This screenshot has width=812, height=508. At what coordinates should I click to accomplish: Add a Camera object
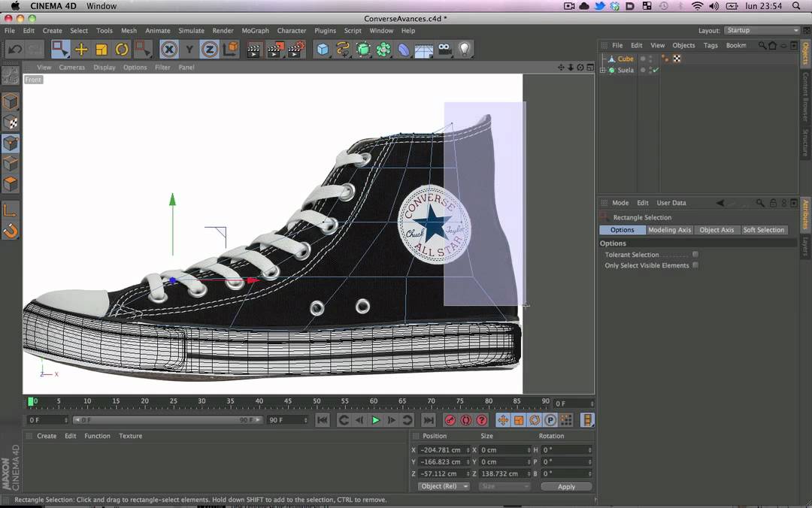(x=444, y=50)
